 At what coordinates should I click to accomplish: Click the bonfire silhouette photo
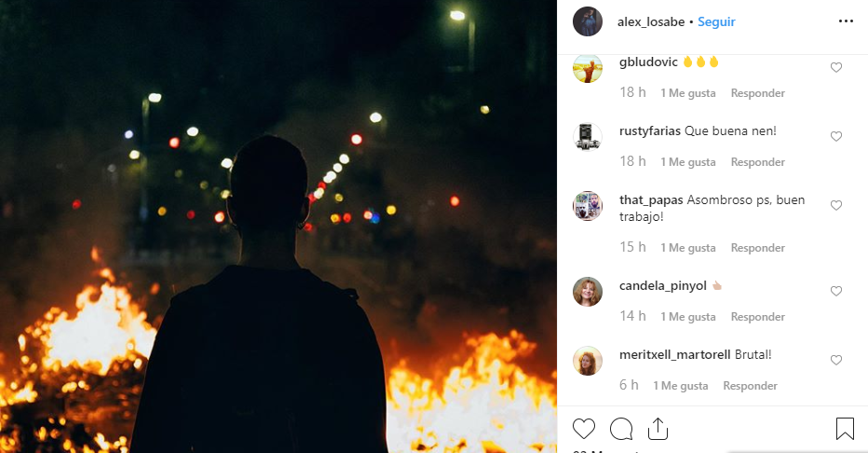point(278,226)
